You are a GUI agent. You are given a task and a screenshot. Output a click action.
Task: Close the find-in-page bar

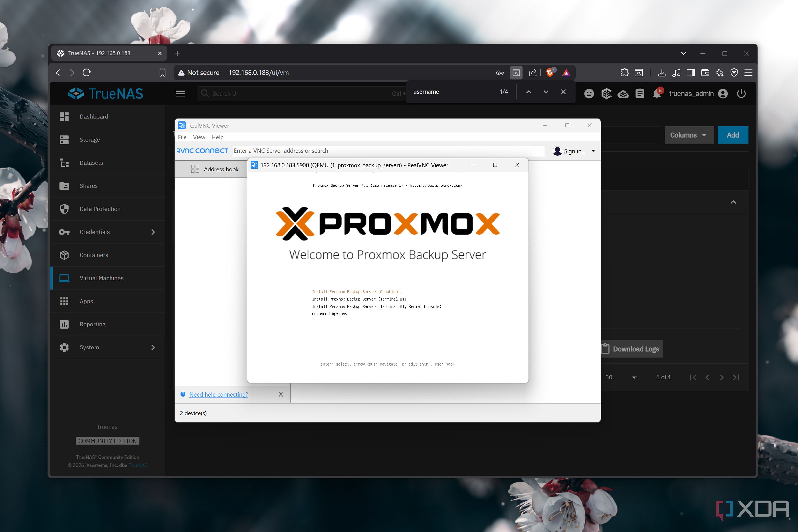[563, 92]
